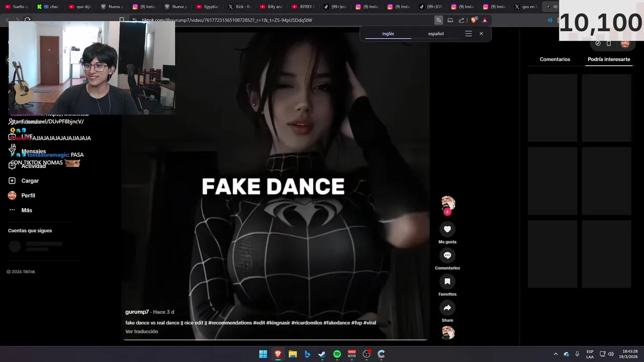Save video with Favoritos bookmark icon
This screenshot has width=644, height=362.
447,282
